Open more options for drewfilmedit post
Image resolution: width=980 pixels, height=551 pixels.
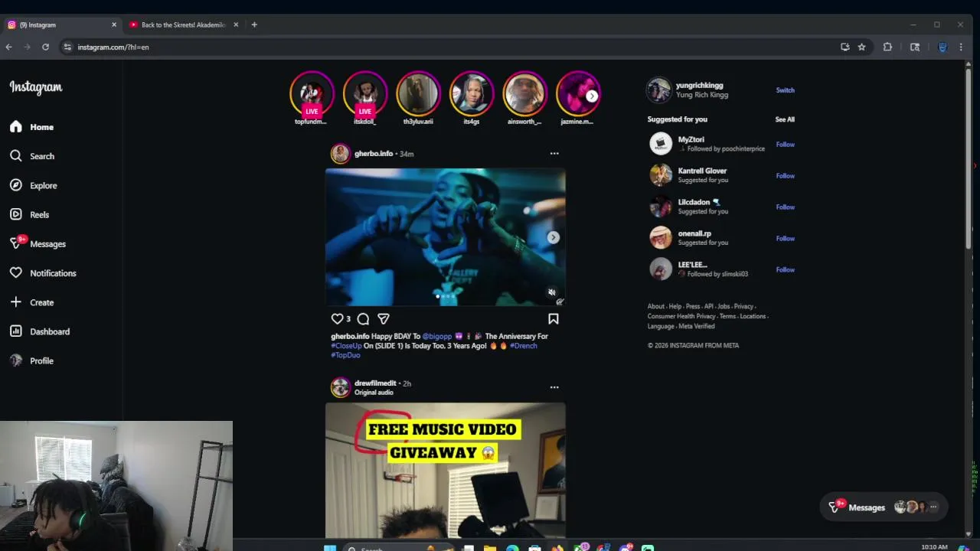click(x=554, y=386)
